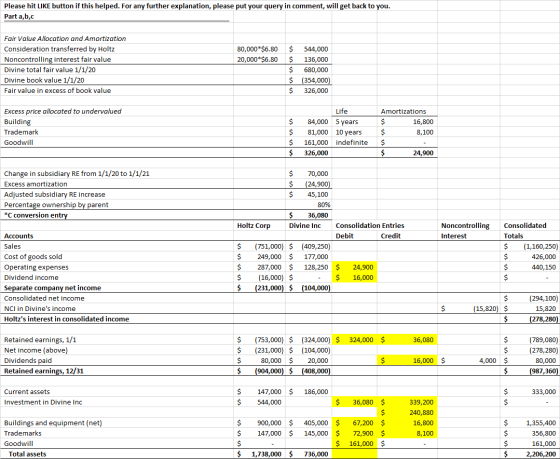Select the Goodwill 161,000 allocation cell
This screenshot has height=459, width=560.
[x=309, y=143]
